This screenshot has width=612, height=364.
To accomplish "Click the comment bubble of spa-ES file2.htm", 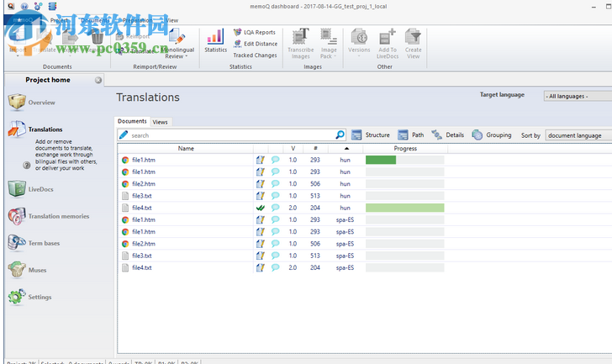I will coord(275,244).
